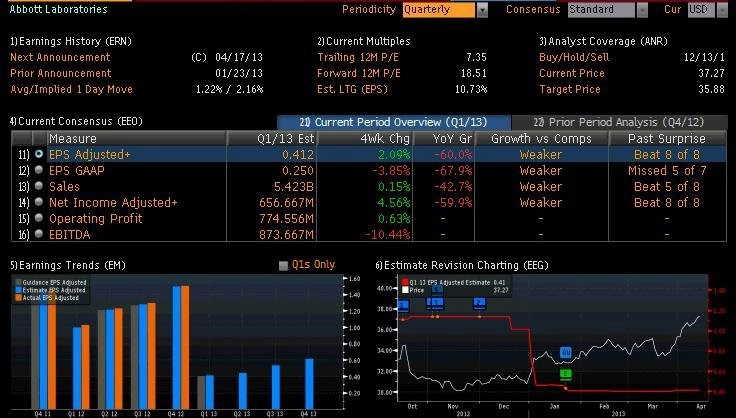The image size is (736, 418).
Task: Open the Cur USD currency dropdown
Action: 721,10
